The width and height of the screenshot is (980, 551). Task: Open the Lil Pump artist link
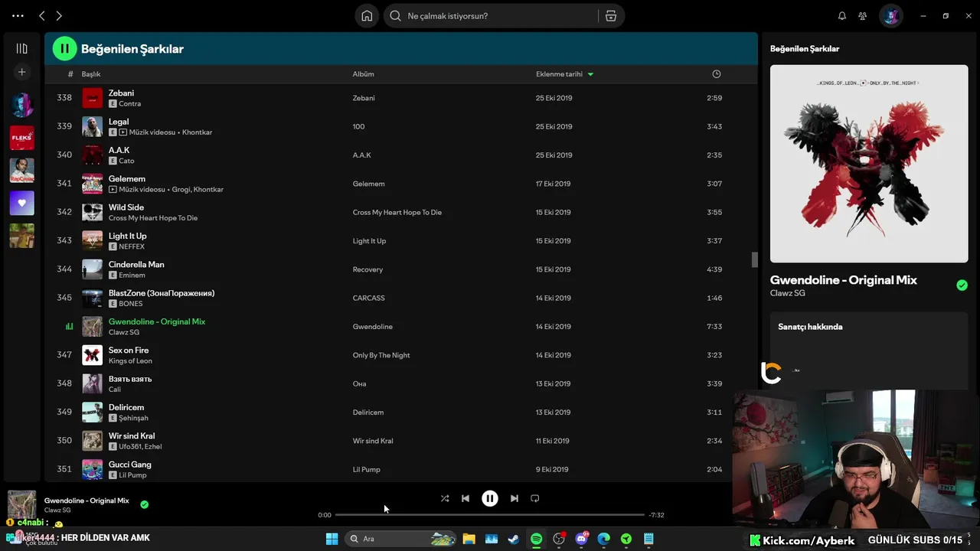click(x=132, y=475)
